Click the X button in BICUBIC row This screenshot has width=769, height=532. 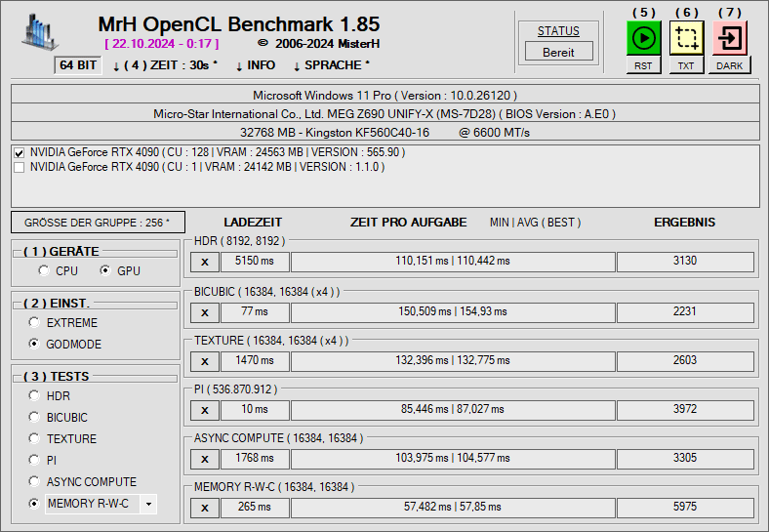pyautogui.click(x=205, y=312)
